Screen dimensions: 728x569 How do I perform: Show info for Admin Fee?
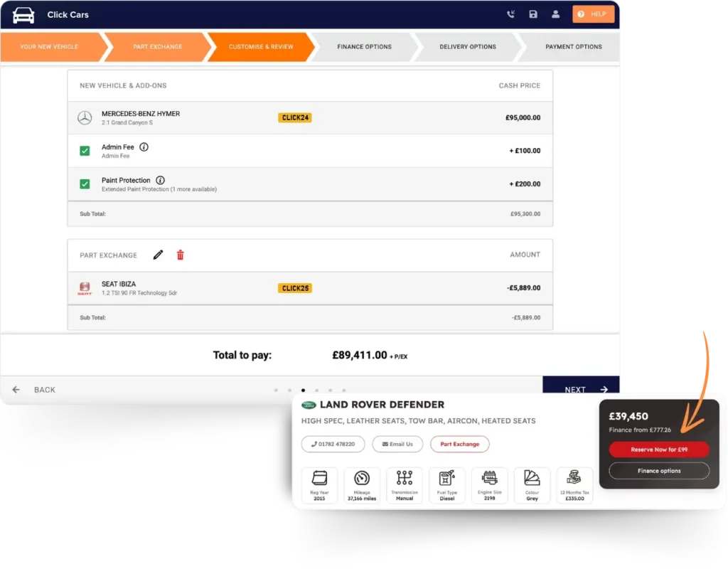pos(144,147)
